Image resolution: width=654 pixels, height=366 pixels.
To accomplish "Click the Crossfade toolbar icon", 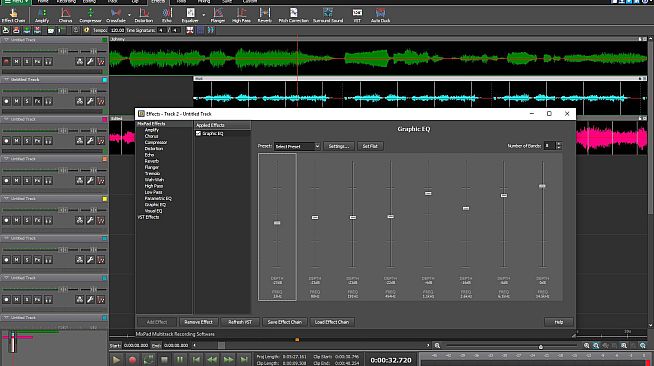I will point(116,15).
